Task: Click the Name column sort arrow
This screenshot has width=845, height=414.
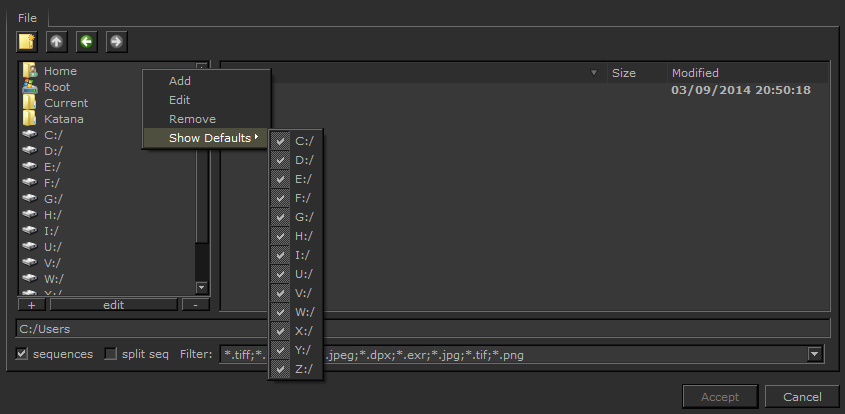Action: (x=594, y=73)
